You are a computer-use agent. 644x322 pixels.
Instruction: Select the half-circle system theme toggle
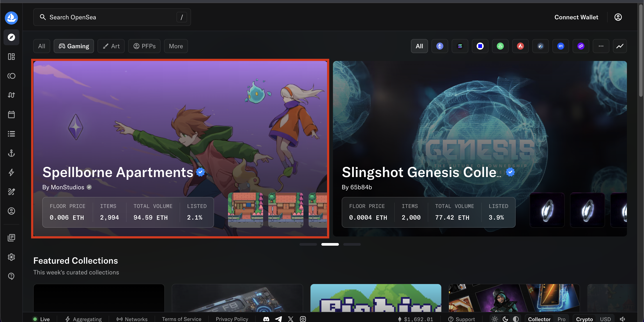[516, 319]
